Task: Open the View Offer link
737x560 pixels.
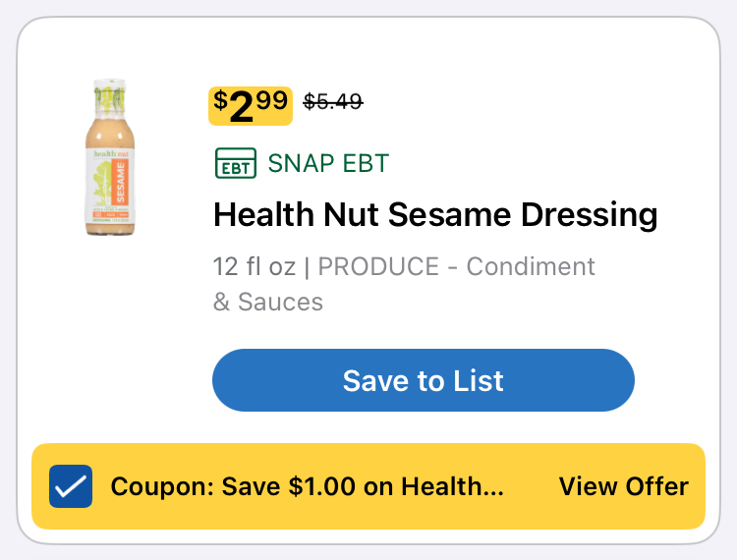Action: point(623,486)
